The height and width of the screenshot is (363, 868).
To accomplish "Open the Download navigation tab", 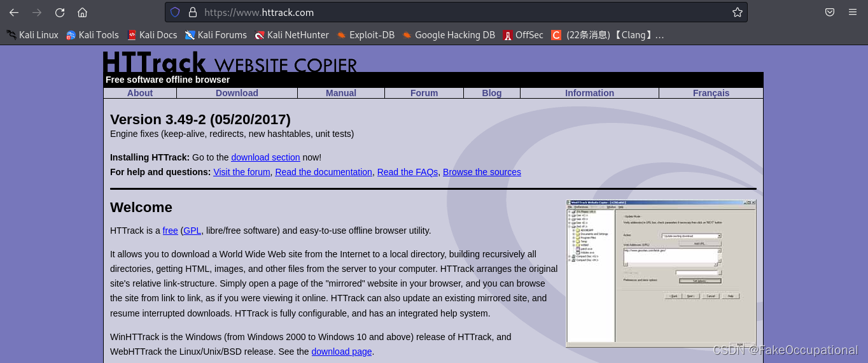I will [x=237, y=93].
